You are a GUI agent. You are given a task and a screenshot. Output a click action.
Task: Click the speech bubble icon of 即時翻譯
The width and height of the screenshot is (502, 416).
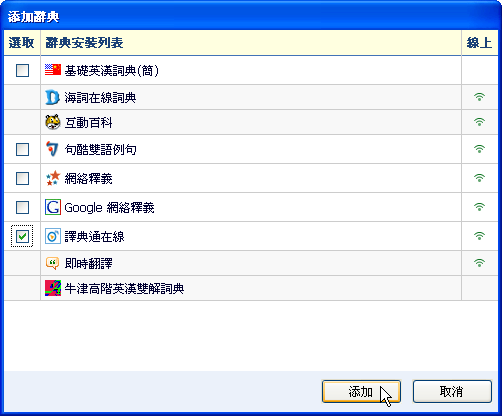[x=52, y=263]
